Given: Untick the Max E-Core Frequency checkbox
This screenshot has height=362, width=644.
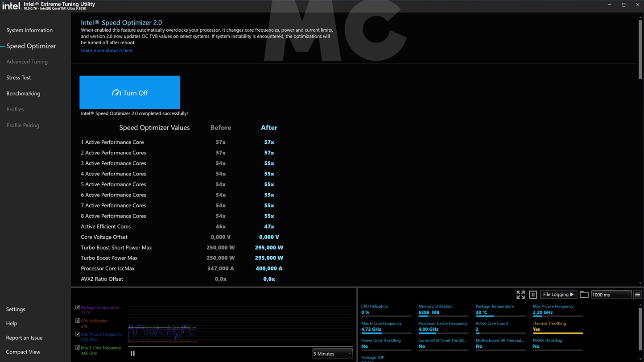Looking at the screenshot, I should click(x=78, y=348).
